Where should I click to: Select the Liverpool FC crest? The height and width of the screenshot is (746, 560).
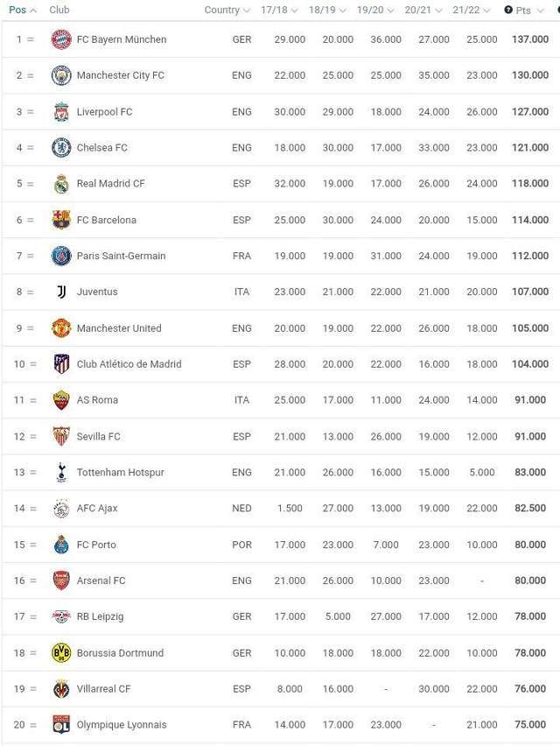61,112
